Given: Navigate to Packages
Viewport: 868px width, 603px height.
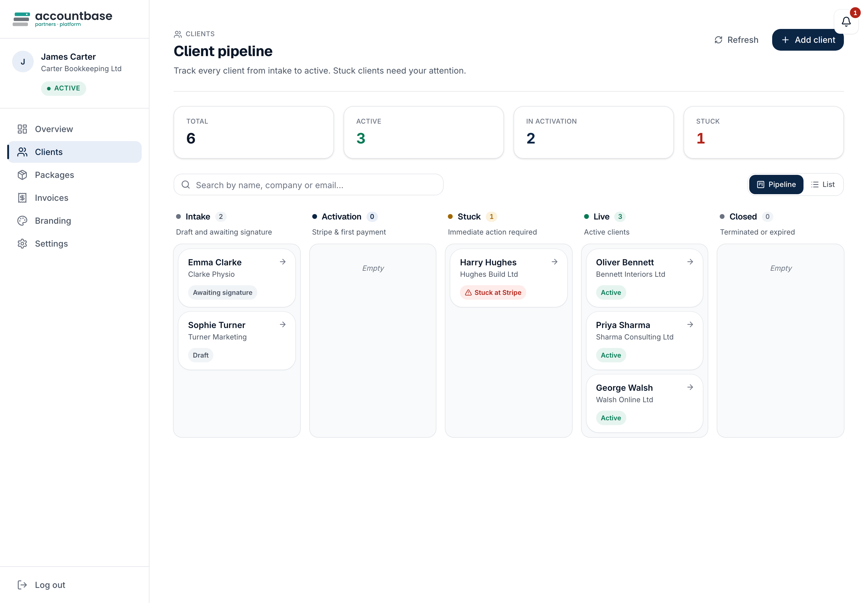Looking at the screenshot, I should 74,175.
